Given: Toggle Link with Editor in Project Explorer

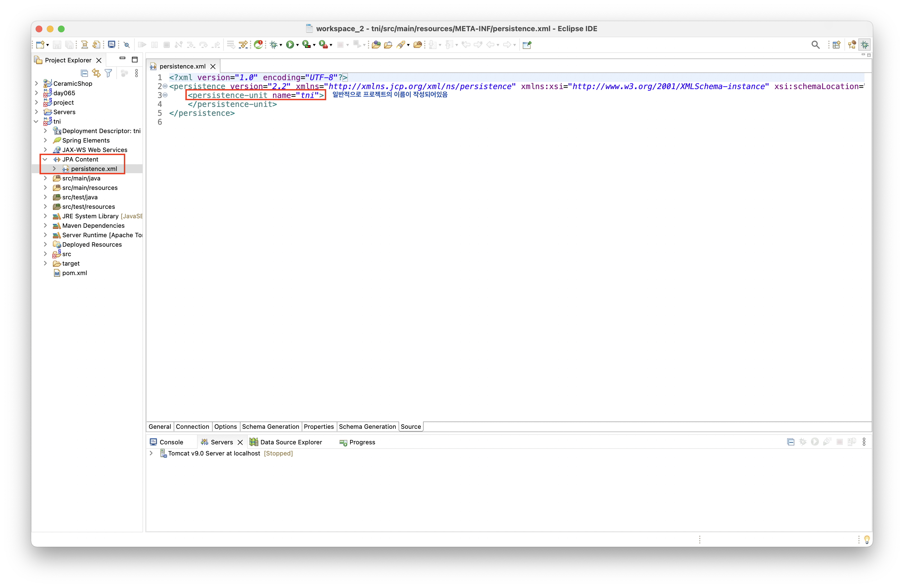Looking at the screenshot, I should pos(96,73).
